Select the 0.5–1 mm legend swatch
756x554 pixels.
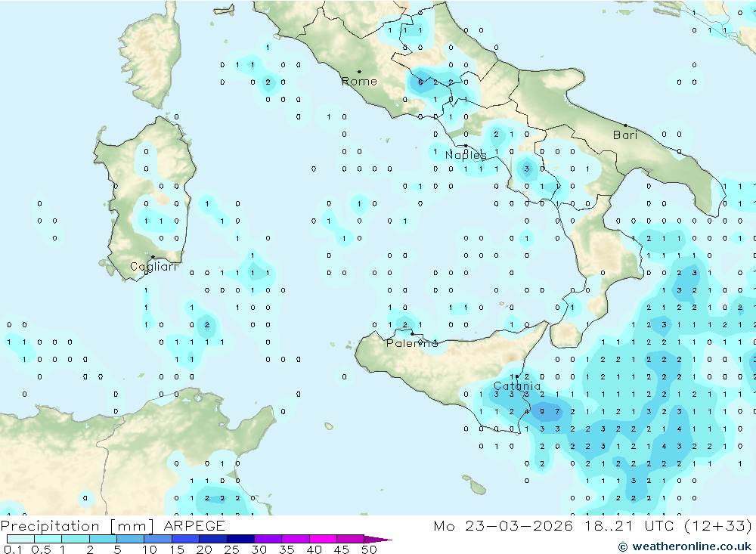click(x=48, y=539)
